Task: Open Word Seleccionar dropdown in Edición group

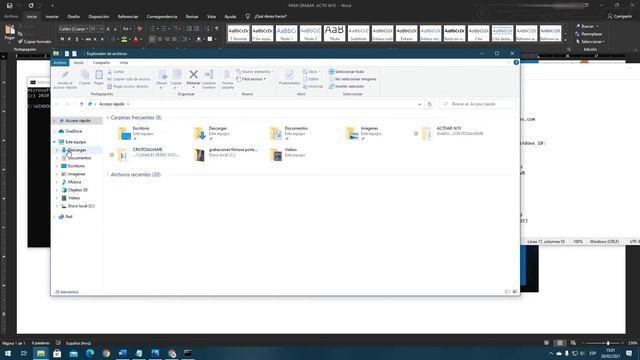Action: 590,42
